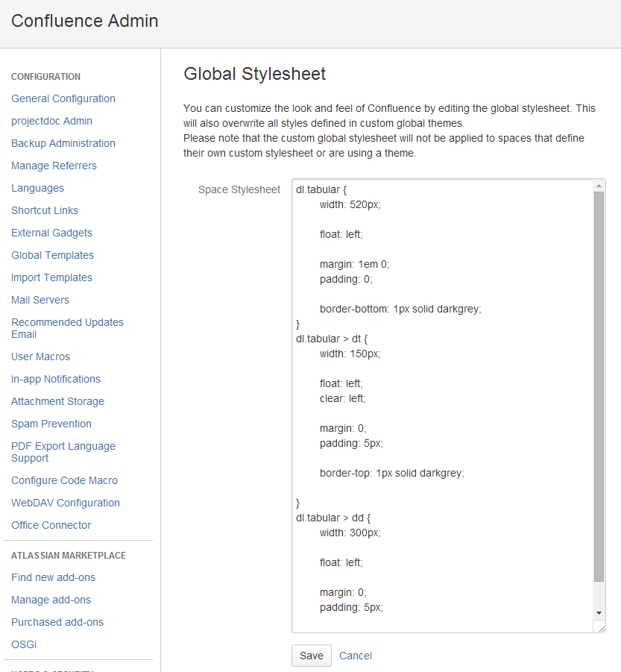Navigate to Shortcut Links
This screenshot has height=672, width=621.
45,210
